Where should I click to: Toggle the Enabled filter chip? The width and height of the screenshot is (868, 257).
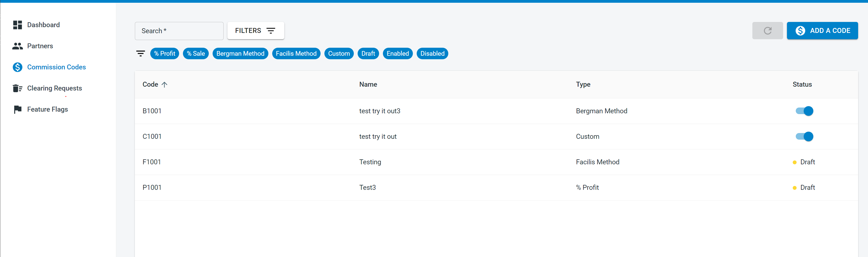[x=398, y=53]
